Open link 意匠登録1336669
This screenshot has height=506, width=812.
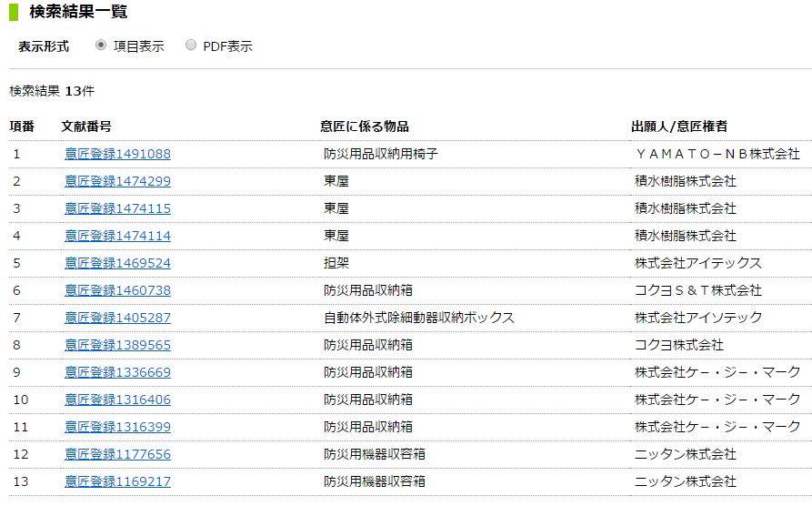point(117,372)
